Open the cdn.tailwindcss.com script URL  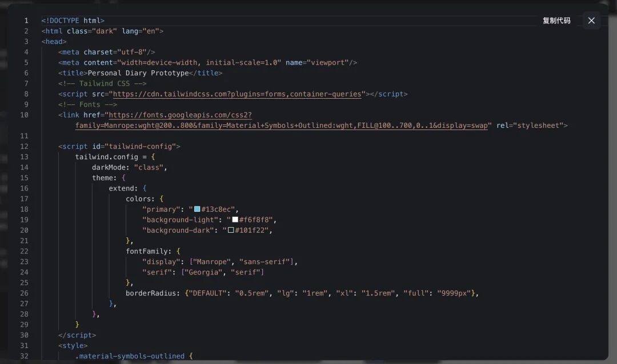pyautogui.click(x=237, y=94)
